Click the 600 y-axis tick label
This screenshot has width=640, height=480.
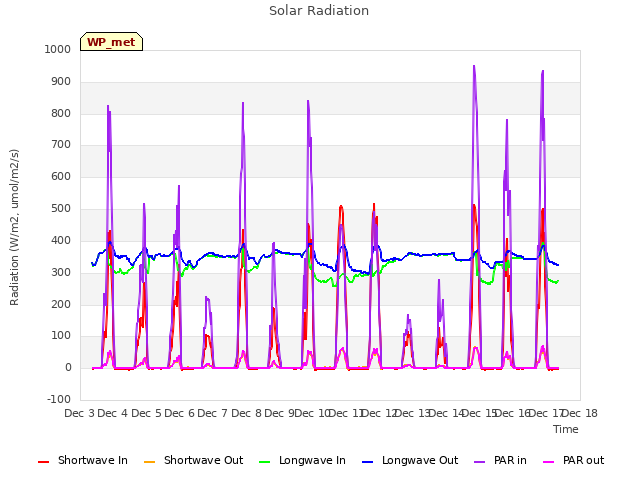point(61,176)
